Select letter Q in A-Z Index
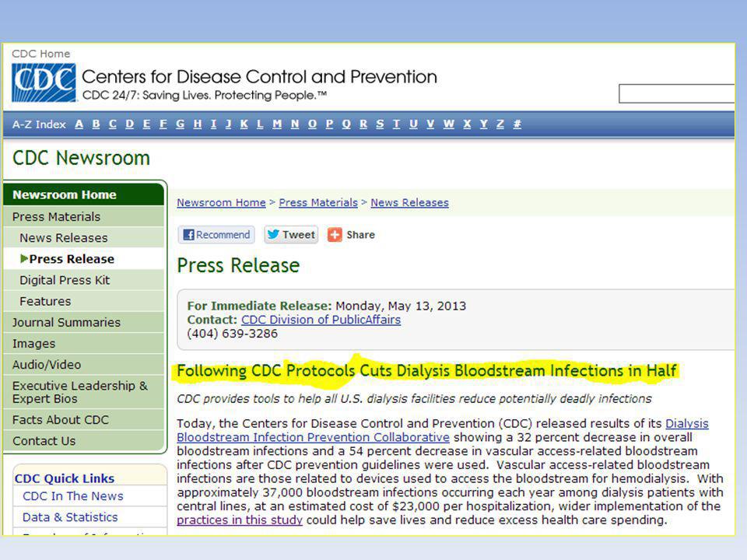This screenshot has height=560, width=747. tap(346, 124)
